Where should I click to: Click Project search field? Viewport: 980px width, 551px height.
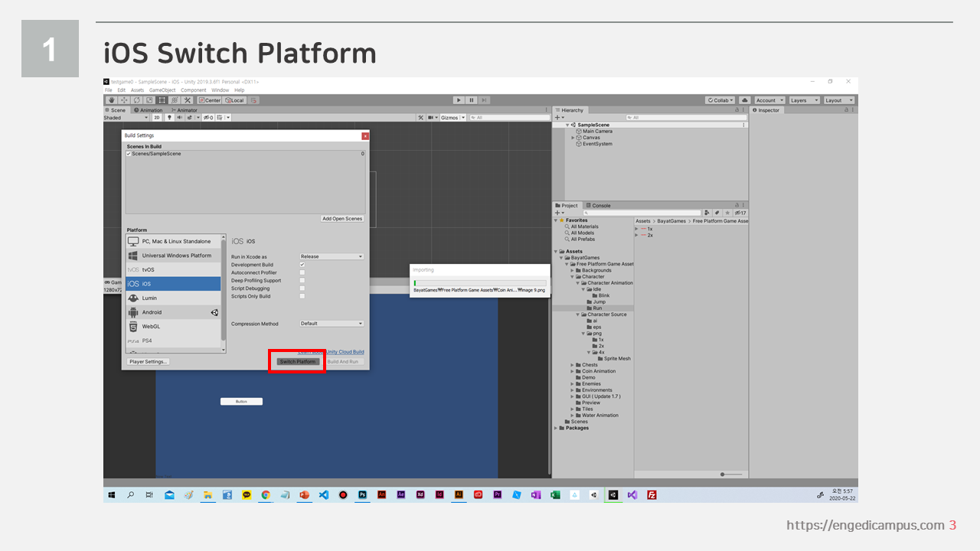[642, 213]
